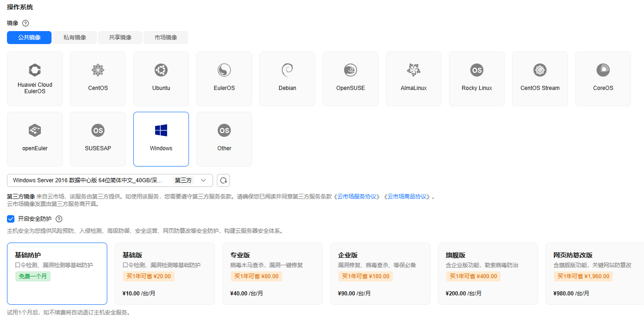Image resolution: width=644 pixels, height=320 pixels.
Task: Select the 基础防护 free one-month plan
Action: [57, 274]
